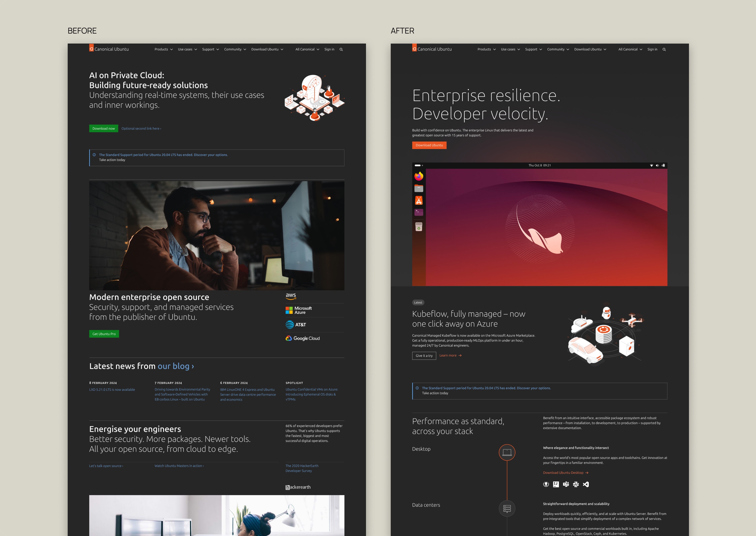
Task: Click the info icon in BEFORE support notice
Action: tap(94, 155)
